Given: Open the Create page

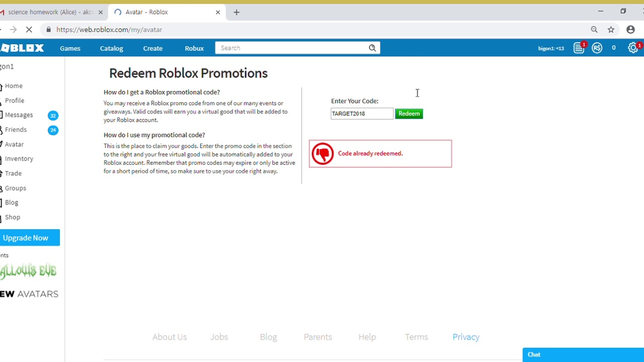Looking at the screenshot, I should coord(152,48).
